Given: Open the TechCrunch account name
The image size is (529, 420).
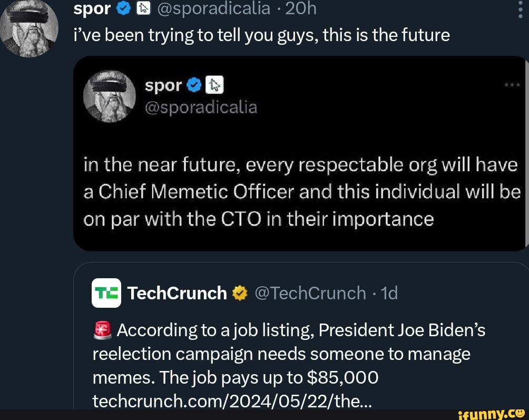Looking at the screenshot, I should point(177,293).
